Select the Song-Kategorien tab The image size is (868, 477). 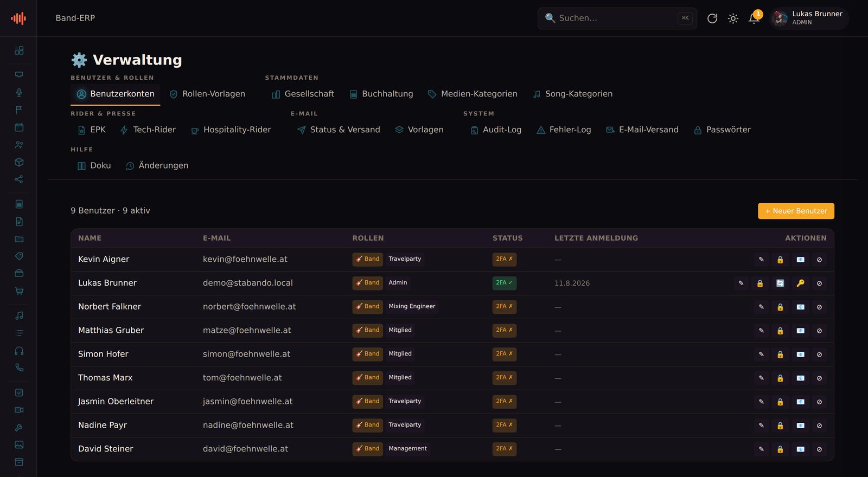(572, 94)
